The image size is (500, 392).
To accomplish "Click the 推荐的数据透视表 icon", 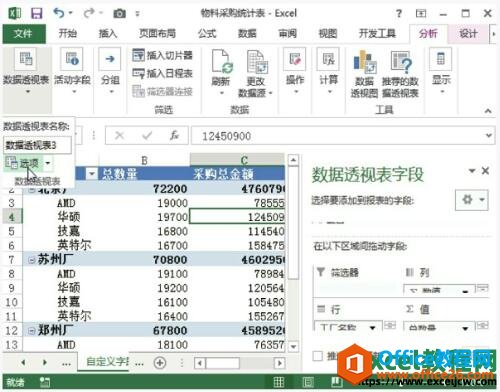I will pos(400,62).
